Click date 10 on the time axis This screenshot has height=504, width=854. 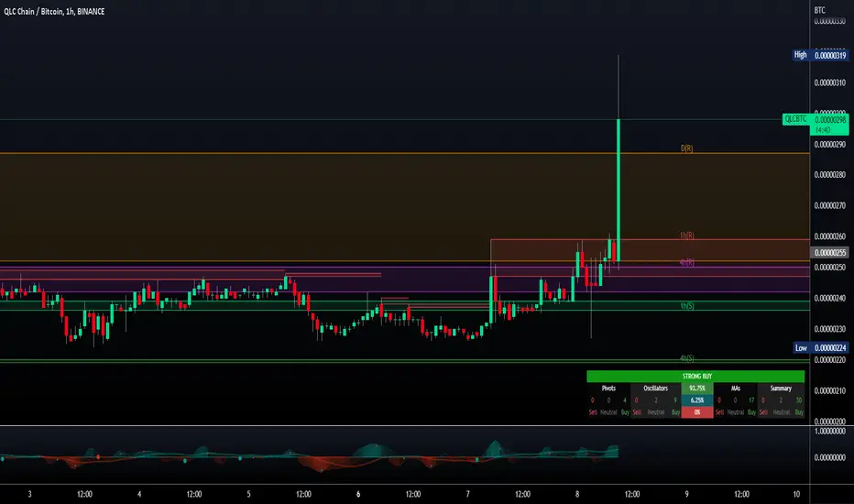pos(796,494)
